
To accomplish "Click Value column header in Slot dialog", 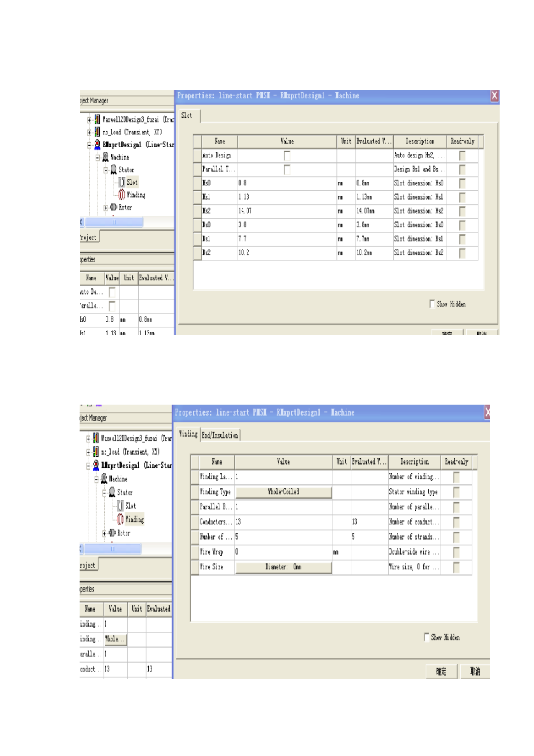I will coord(287,141).
